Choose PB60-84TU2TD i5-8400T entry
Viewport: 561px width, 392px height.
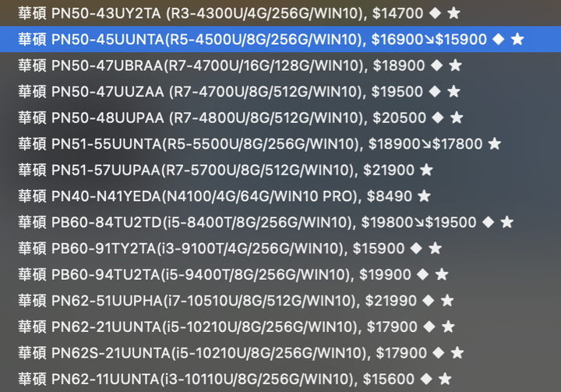tap(280, 222)
